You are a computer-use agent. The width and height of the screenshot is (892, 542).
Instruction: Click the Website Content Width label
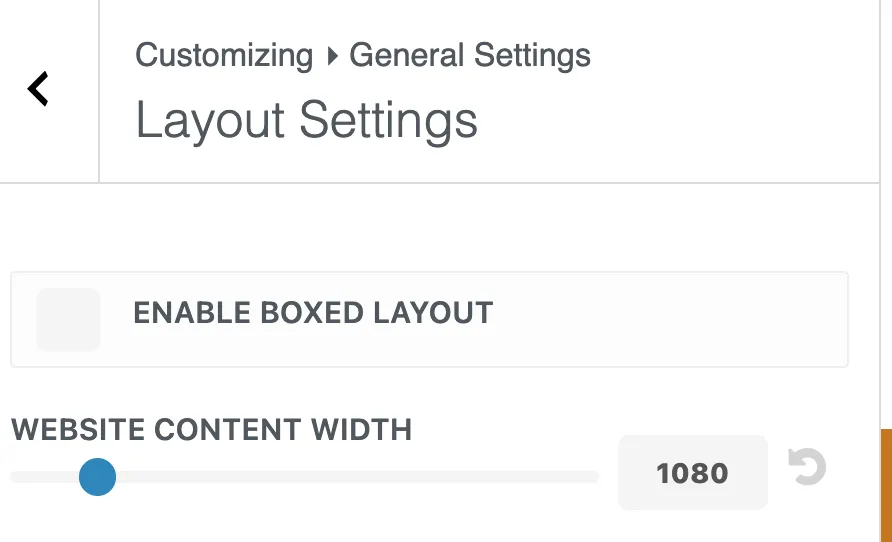211,430
